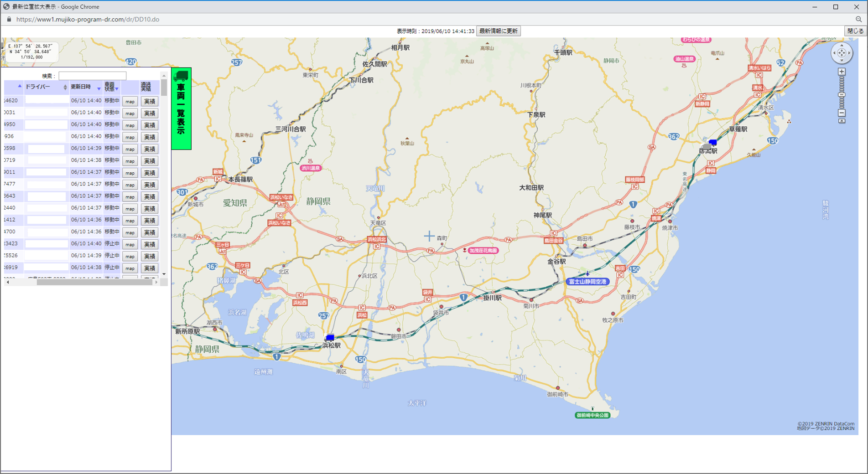Click the horizontal scrollbar thumb of the list
Viewport: 868px width, 474px height.
coord(94,282)
